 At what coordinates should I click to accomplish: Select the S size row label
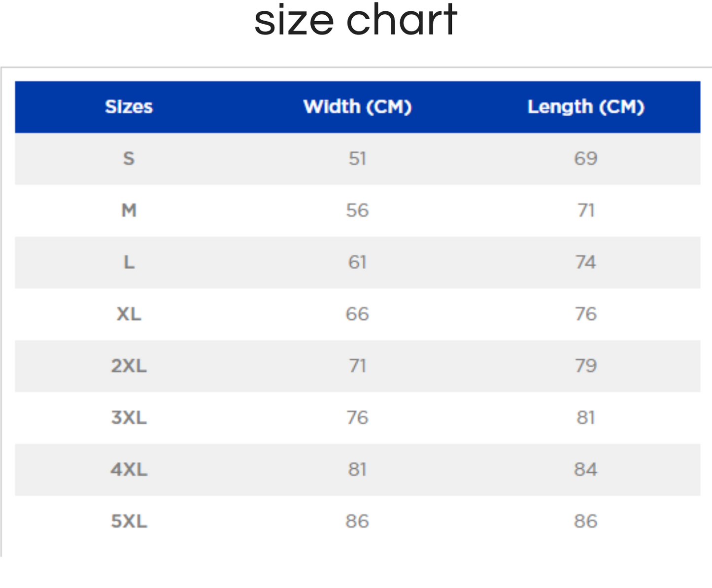pyautogui.click(x=129, y=159)
